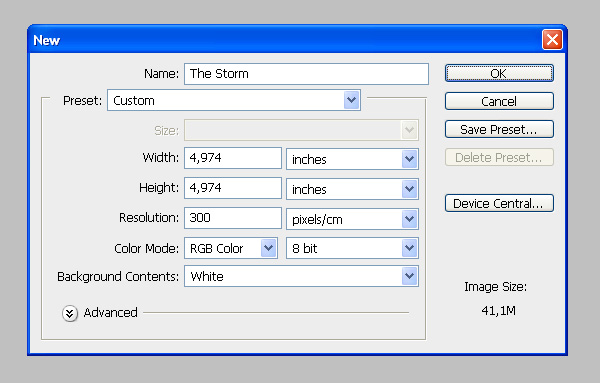
Task: Open the Background Contents White dropdown
Action: click(x=302, y=276)
